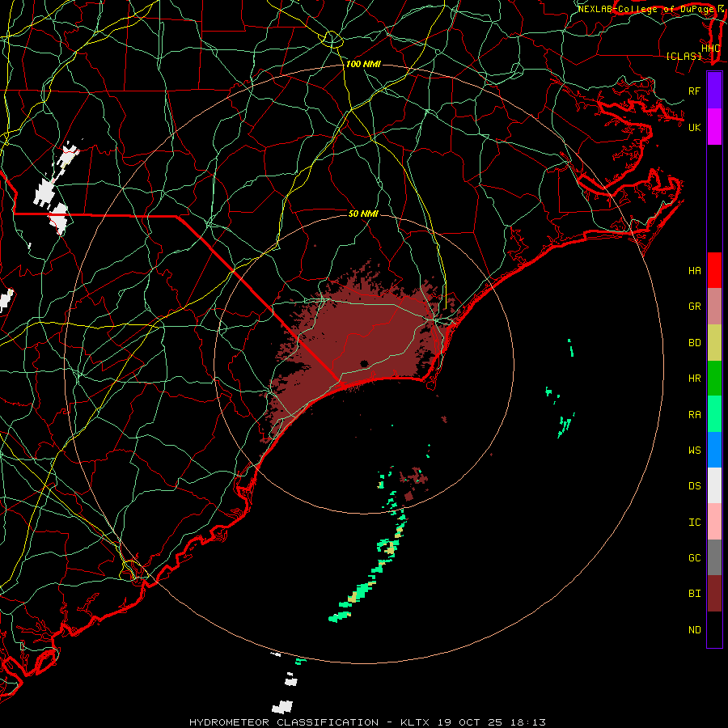728x728 pixels.
Task: Click the "KLTX" radar site identifier
Action: tap(415, 722)
